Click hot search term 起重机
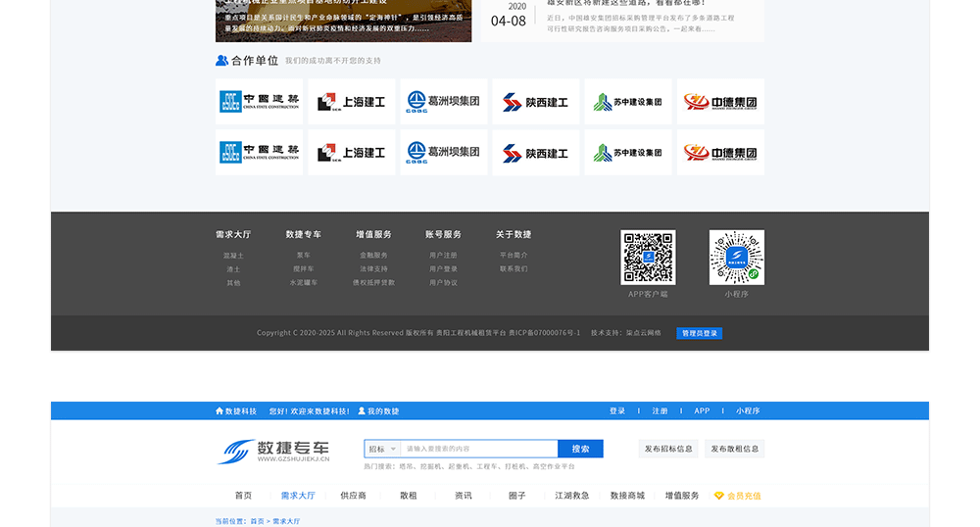980x527 pixels. click(x=460, y=466)
